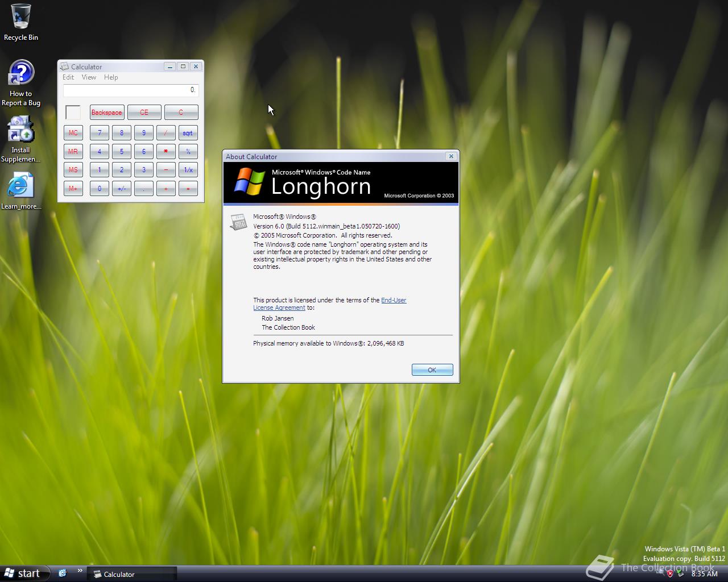This screenshot has width=728, height=582.
Task: Click the digit 4 key
Action: pyautogui.click(x=100, y=152)
